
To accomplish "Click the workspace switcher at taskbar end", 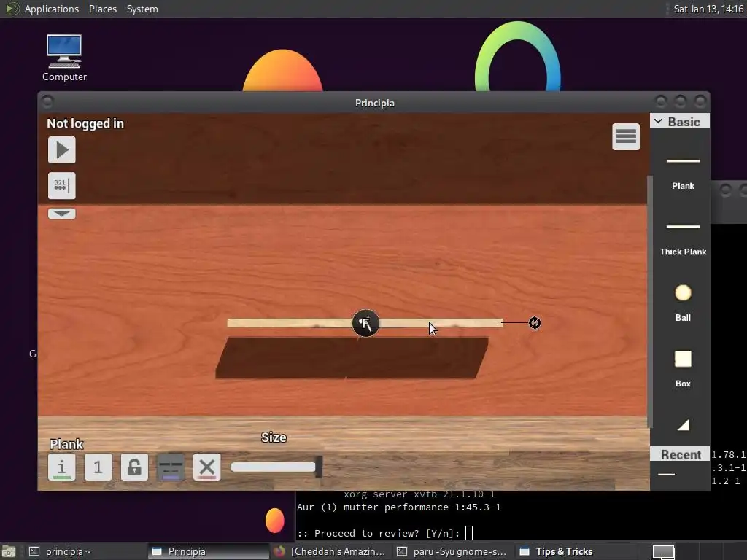I will click(x=663, y=552).
